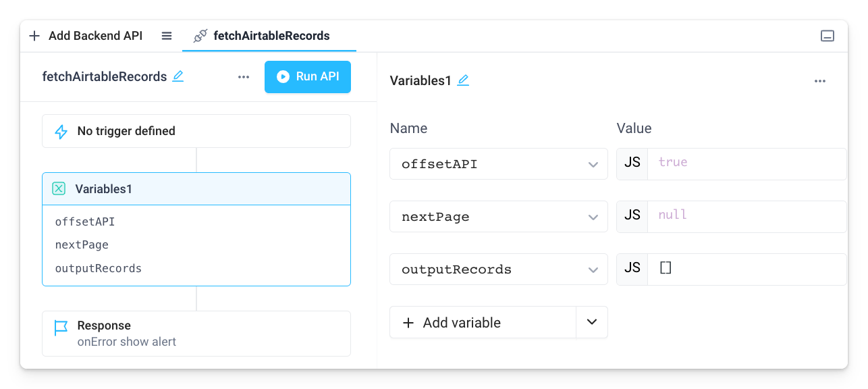Click the pencil icon to rename Variables1
The image size is (868, 389).
click(463, 80)
